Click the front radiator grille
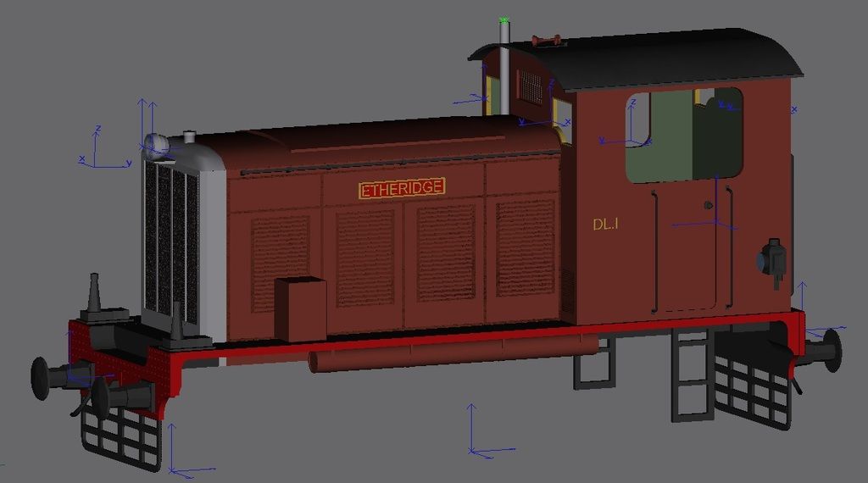The width and height of the screenshot is (868, 483). click(x=171, y=243)
